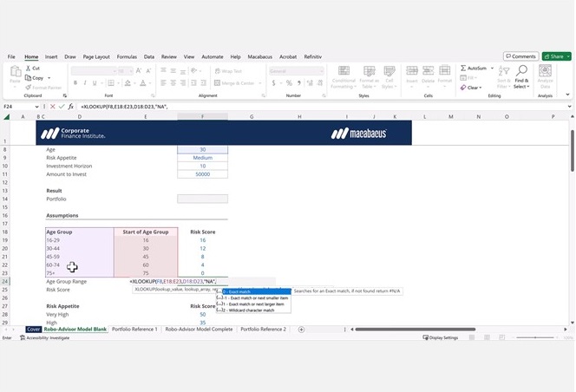This screenshot has height=392, width=576.
Task: Select '1 - Exact match or next larger item'
Action: (x=253, y=304)
